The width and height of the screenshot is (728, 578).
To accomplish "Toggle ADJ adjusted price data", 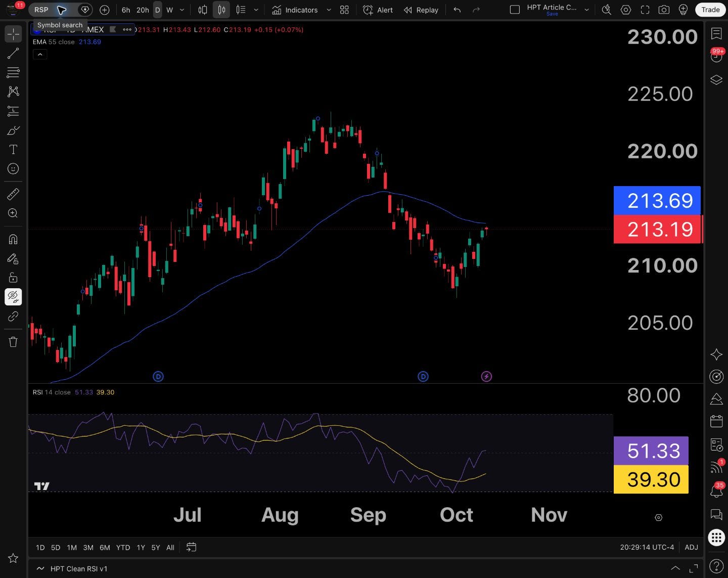I will (691, 547).
